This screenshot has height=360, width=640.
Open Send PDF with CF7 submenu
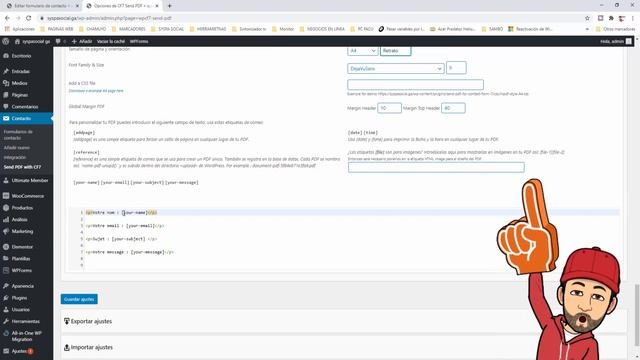pyautogui.click(x=22, y=167)
